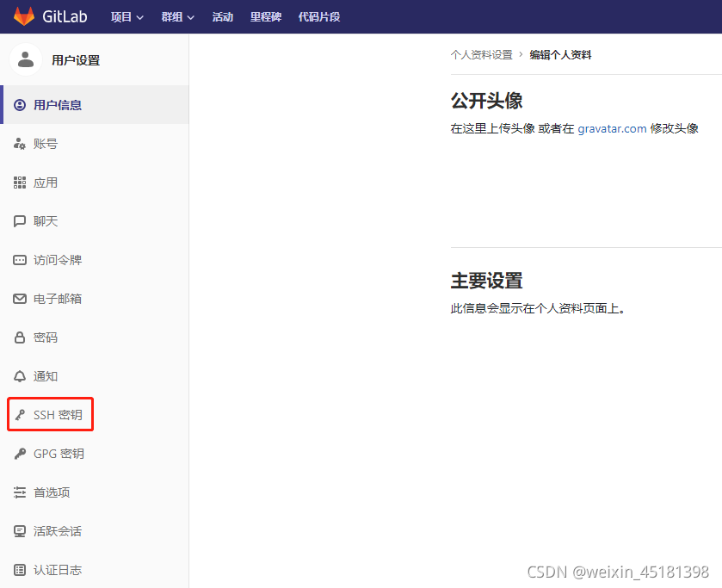
Task: Click the GPG 密钥 key icon
Action: pyautogui.click(x=20, y=454)
